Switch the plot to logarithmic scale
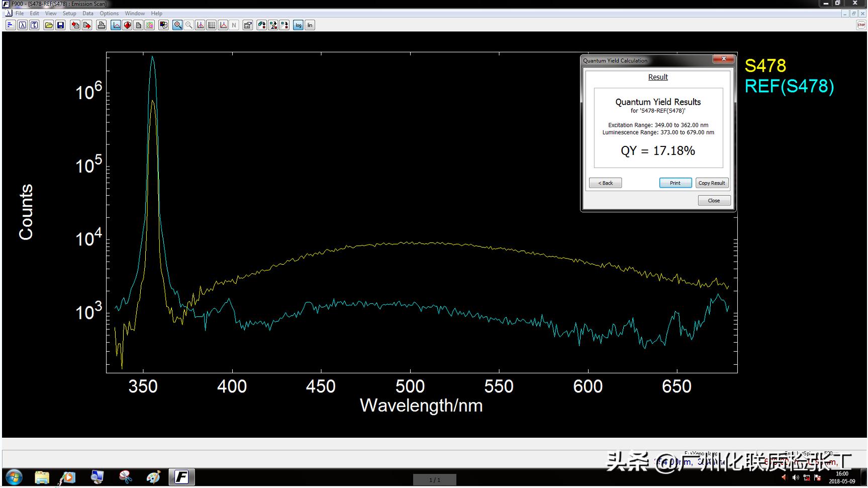Image resolution: width=868 pixels, height=488 pixels. coord(298,25)
